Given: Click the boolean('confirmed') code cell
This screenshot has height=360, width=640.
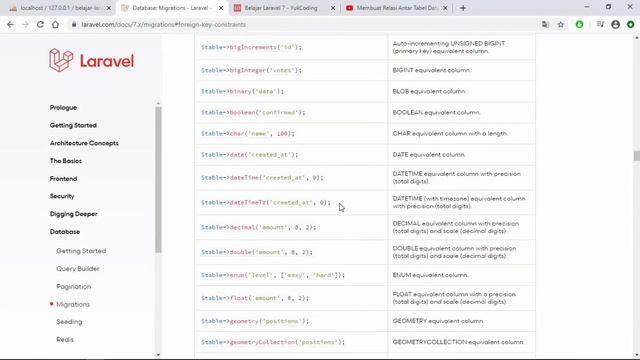Looking at the screenshot, I should [291, 112].
